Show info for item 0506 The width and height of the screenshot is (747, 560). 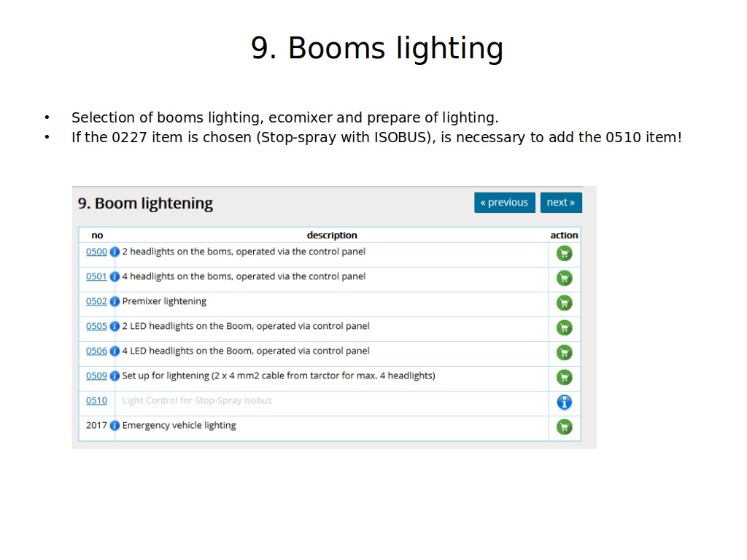point(115,351)
